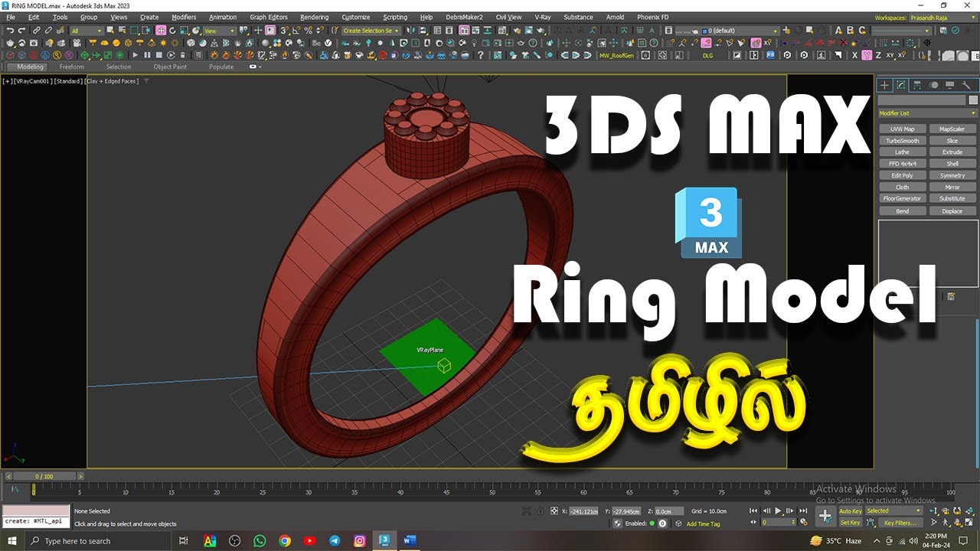Expand the Modifier List dropdown
980x551 pixels.
point(927,113)
